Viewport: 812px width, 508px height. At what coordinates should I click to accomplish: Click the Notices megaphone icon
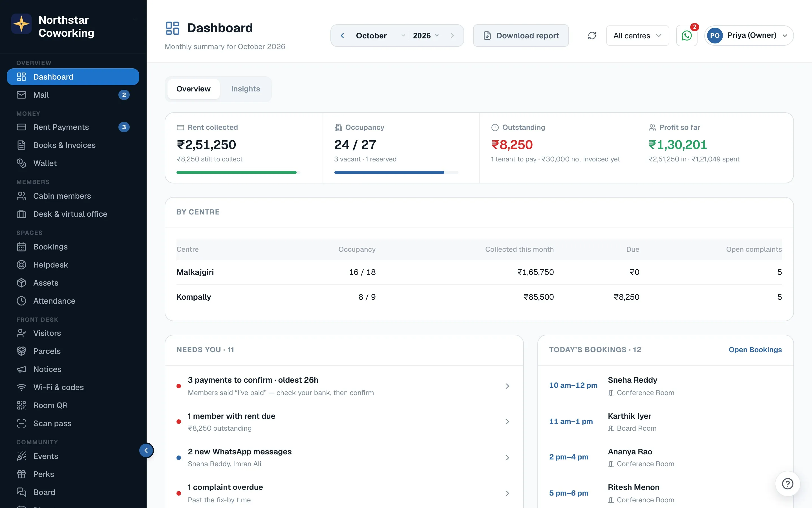click(21, 369)
